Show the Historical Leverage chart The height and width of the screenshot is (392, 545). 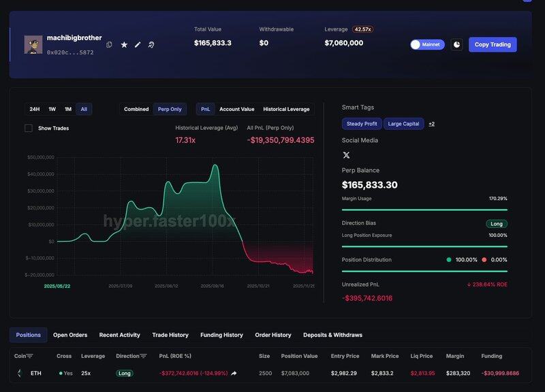pyautogui.click(x=286, y=109)
